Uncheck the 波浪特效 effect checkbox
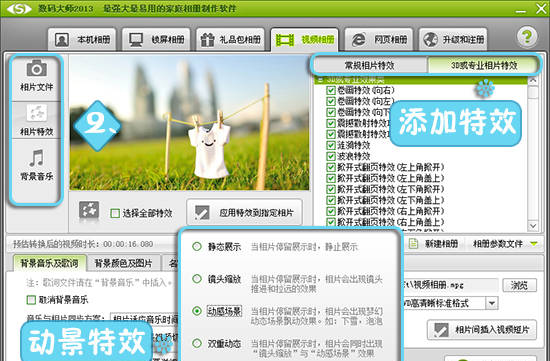This screenshot has height=361, width=550. coord(330,156)
